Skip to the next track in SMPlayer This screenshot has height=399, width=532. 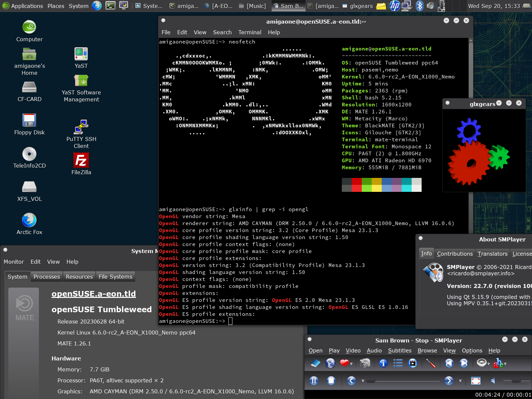[464, 363]
